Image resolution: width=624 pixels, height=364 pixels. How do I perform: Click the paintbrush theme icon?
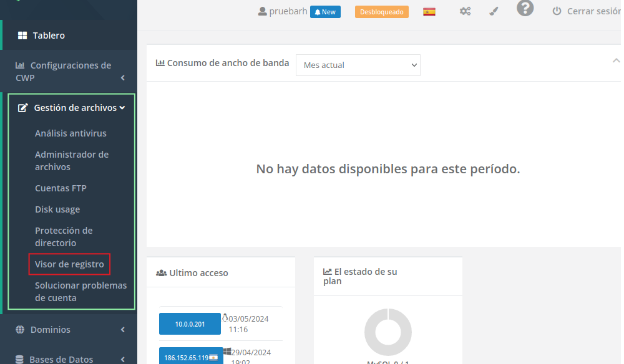click(493, 12)
